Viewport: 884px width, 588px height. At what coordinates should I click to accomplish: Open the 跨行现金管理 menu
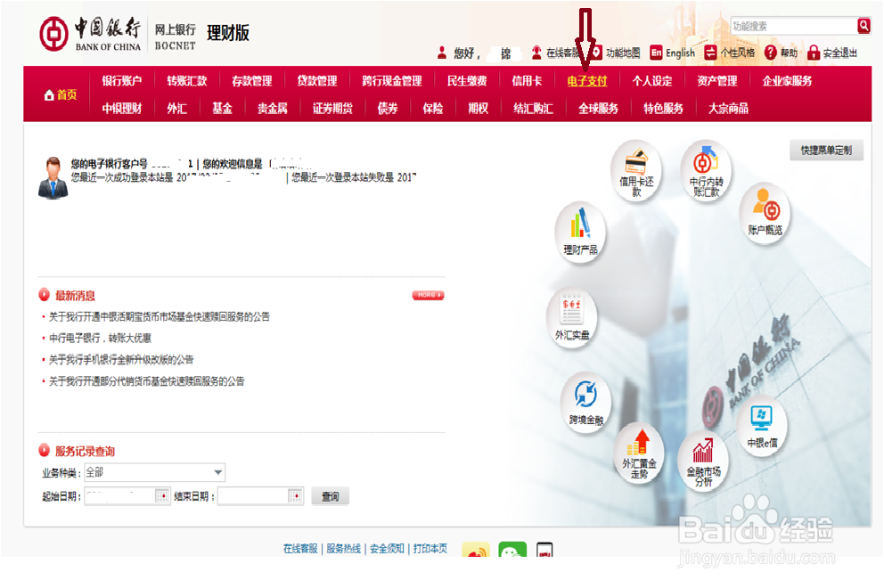point(392,80)
